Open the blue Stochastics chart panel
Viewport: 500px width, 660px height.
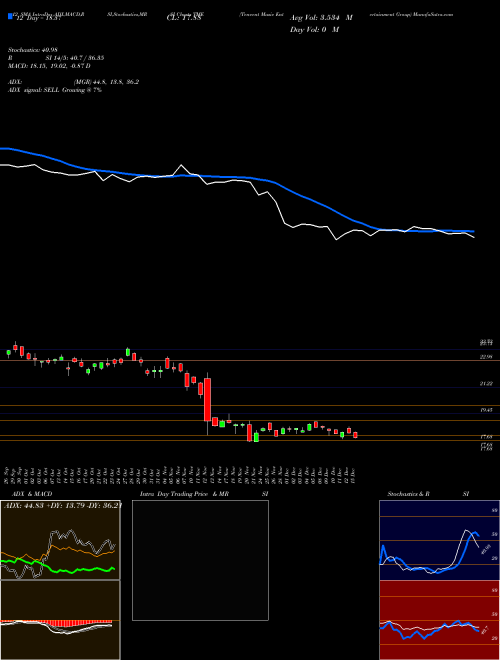pos(439,540)
